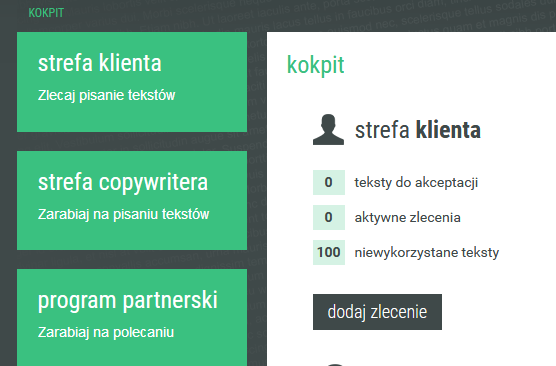Click the 100 badge for unused texts
The height and width of the screenshot is (366, 556).
329,252
